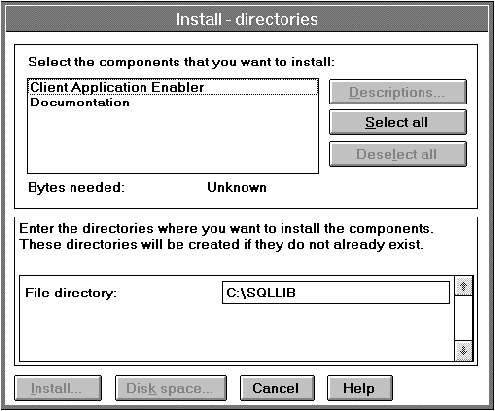Open Help for the install dialog
Image resolution: width=495 pixels, height=411 pixels.
[x=360, y=388]
